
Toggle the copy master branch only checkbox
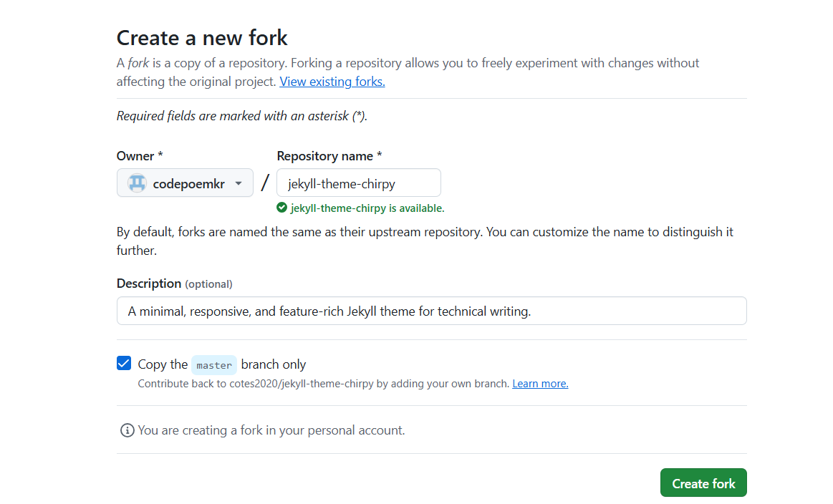tap(124, 363)
